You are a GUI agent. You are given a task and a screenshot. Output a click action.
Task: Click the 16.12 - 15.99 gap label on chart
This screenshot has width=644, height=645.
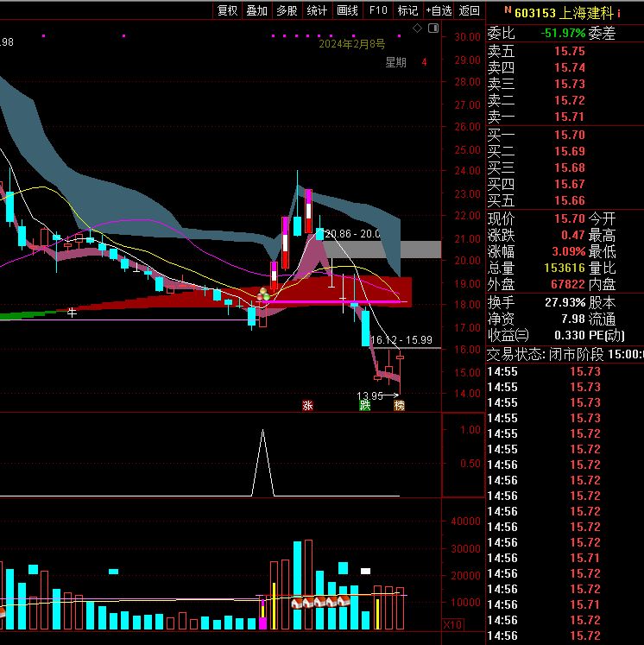tap(401, 340)
